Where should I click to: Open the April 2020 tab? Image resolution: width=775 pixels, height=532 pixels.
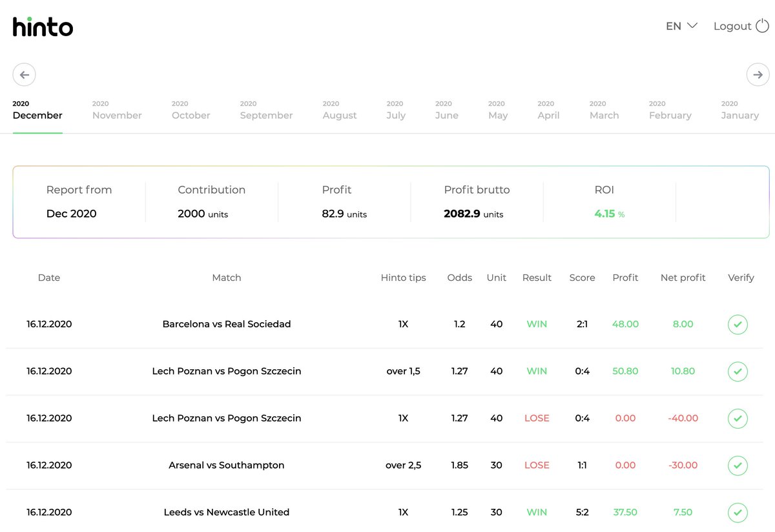coord(548,110)
